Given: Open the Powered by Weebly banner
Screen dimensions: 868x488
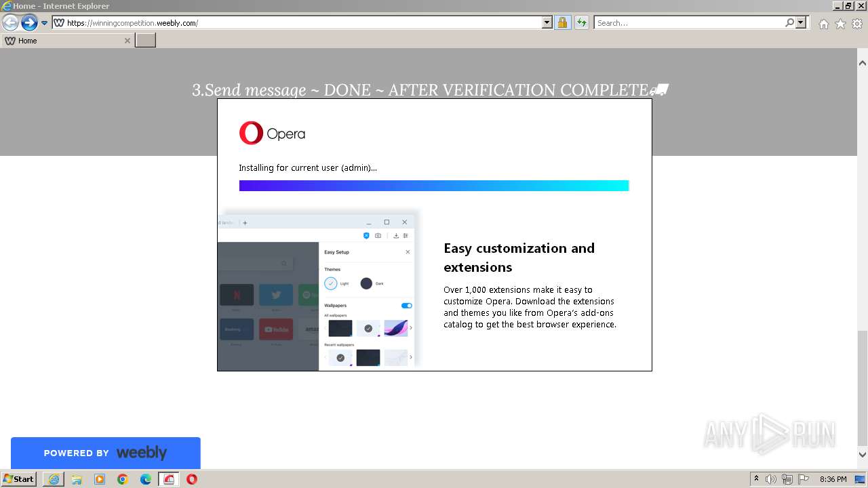Looking at the screenshot, I should click(x=105, y=453).
